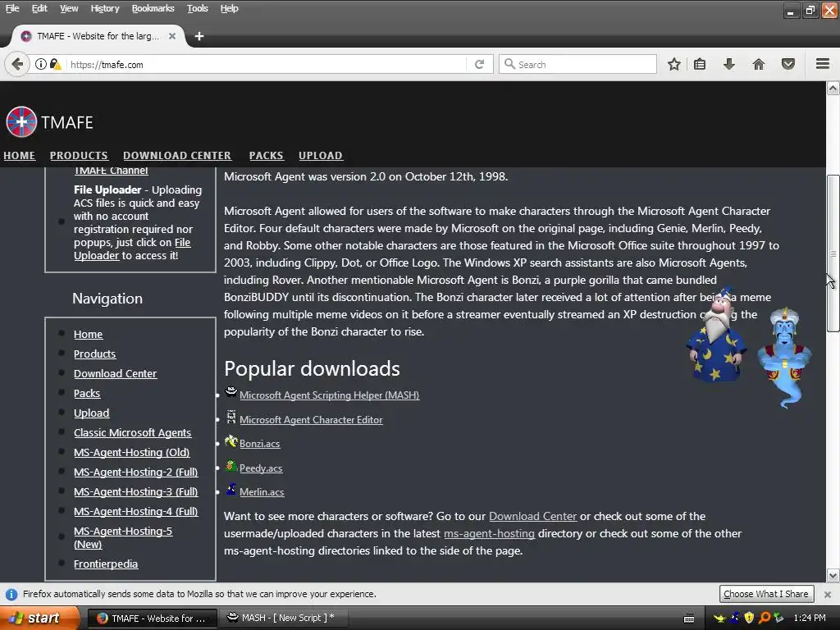
Task: Close the TMAFE browser tab
Action: tap(172, 36)
